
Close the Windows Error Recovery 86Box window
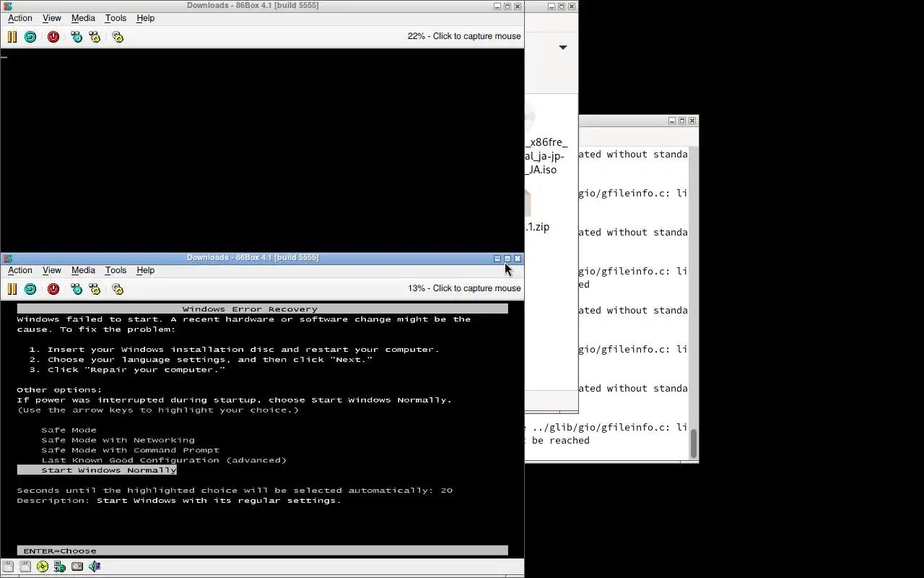click(x=518, y=259)
